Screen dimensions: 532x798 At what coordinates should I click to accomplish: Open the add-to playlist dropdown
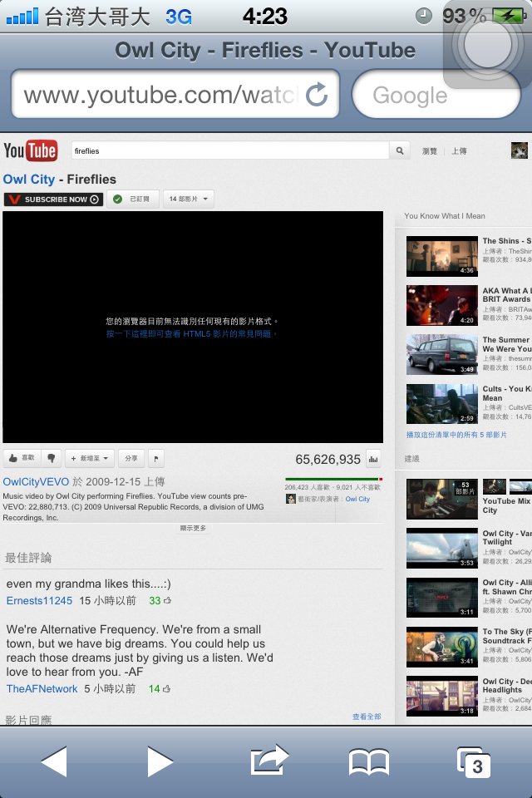(x=90, y=458)
